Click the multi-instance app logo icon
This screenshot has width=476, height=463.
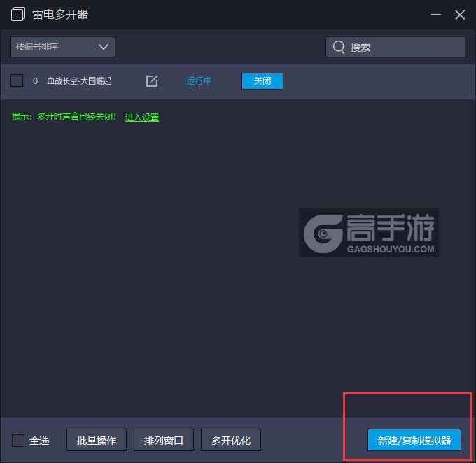(x=18, y=14)
